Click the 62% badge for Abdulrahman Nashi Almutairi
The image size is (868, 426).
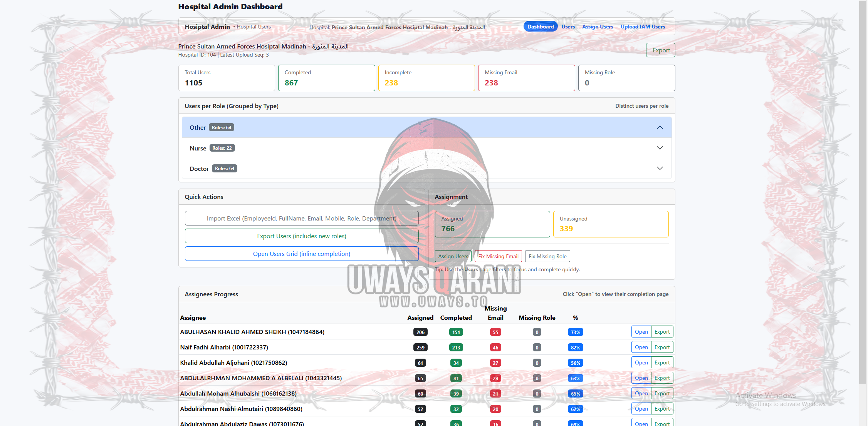[576, 409]
